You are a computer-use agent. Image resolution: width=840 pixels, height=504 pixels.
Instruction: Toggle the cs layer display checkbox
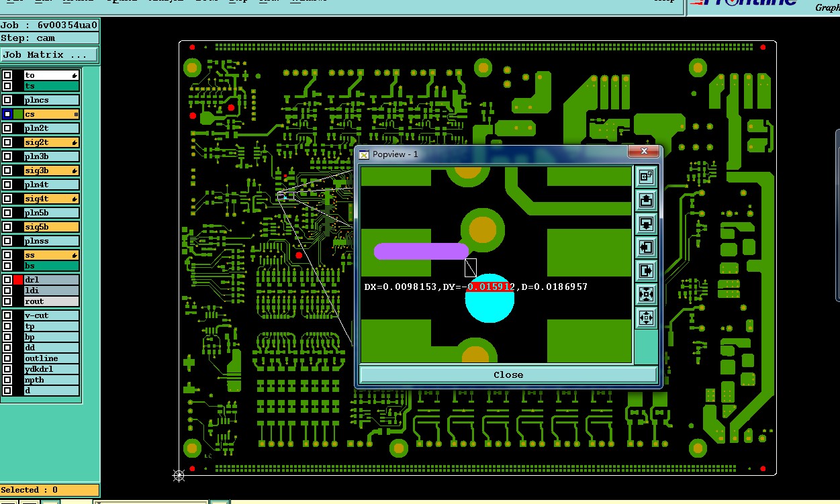coord(7,115)
